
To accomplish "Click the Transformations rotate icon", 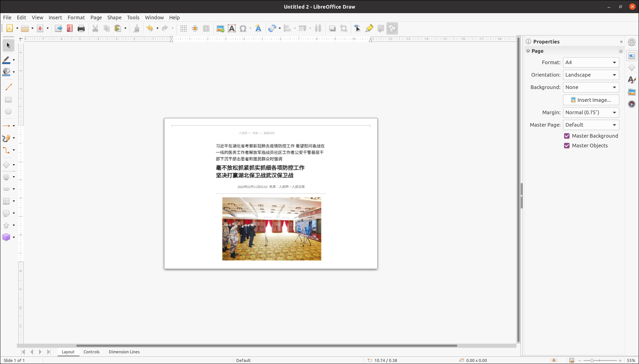I will (x=272, y=28).
